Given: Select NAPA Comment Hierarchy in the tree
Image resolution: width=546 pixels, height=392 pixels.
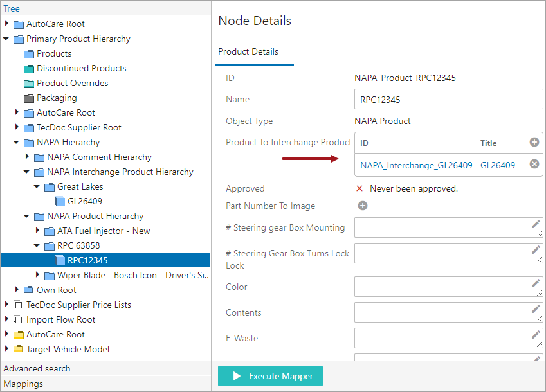Looking at the screenshot, I should coord(99,157).
